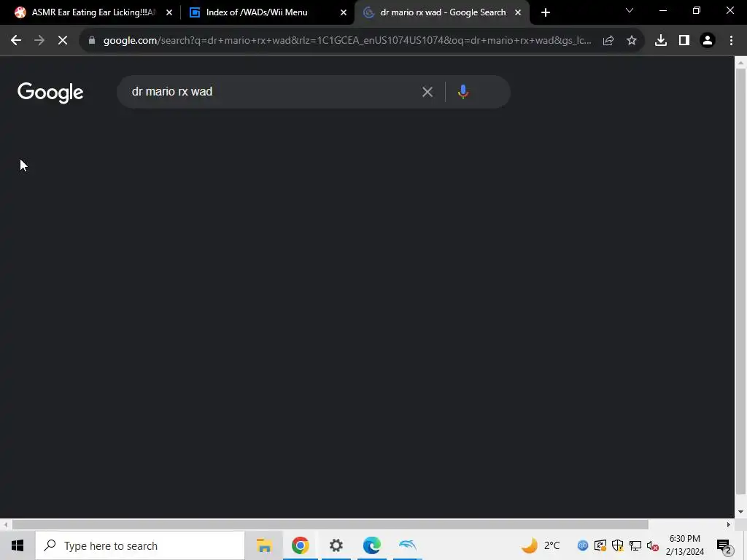Close the Index of /WADs tab

pos(344,12)
